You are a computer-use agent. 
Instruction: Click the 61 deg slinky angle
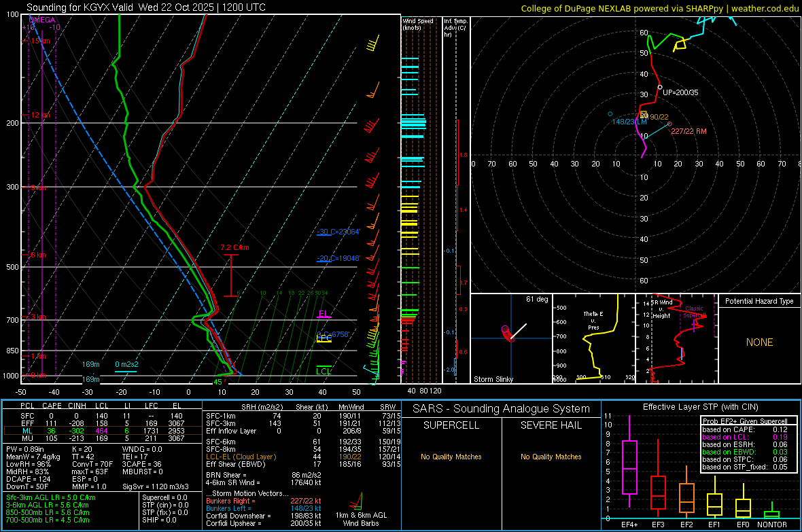(x=536, y=299)
